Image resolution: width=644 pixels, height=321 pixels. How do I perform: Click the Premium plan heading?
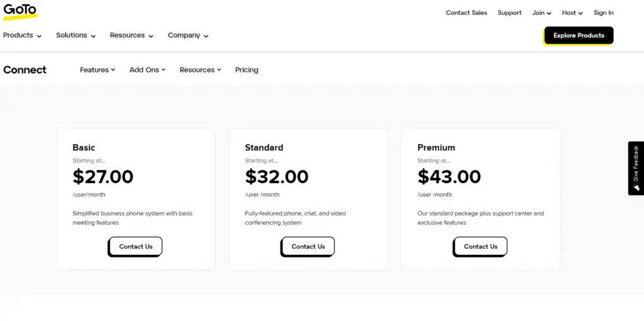436,147
